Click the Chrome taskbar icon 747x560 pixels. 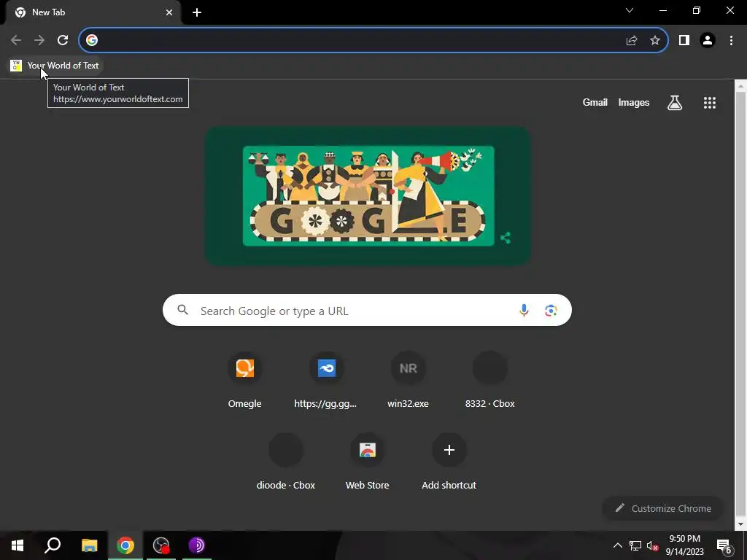click(x=125, y=545)
